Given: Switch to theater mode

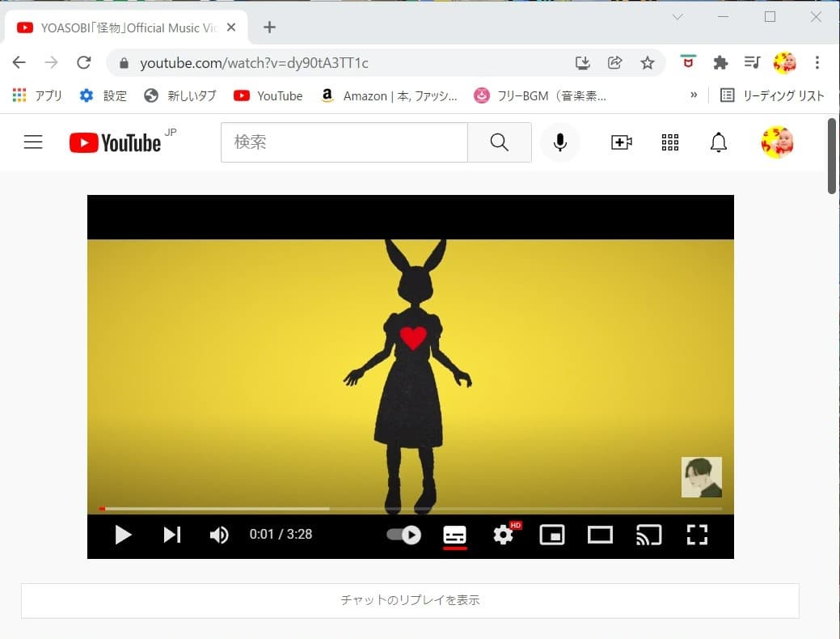Looking at the screenshot, I should pos(600,535).
